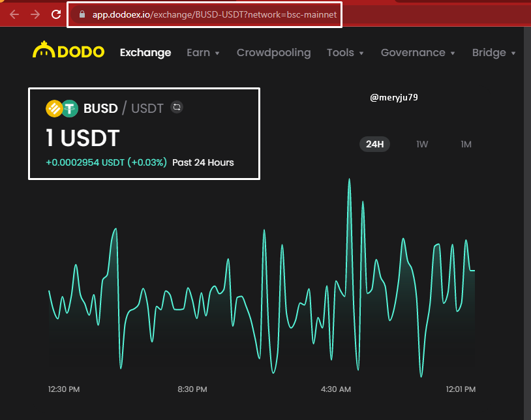Image resolution: width=531 pixels, height=420 pixels.
Task: Click the padlock site security icon
Action: point(82,14)
